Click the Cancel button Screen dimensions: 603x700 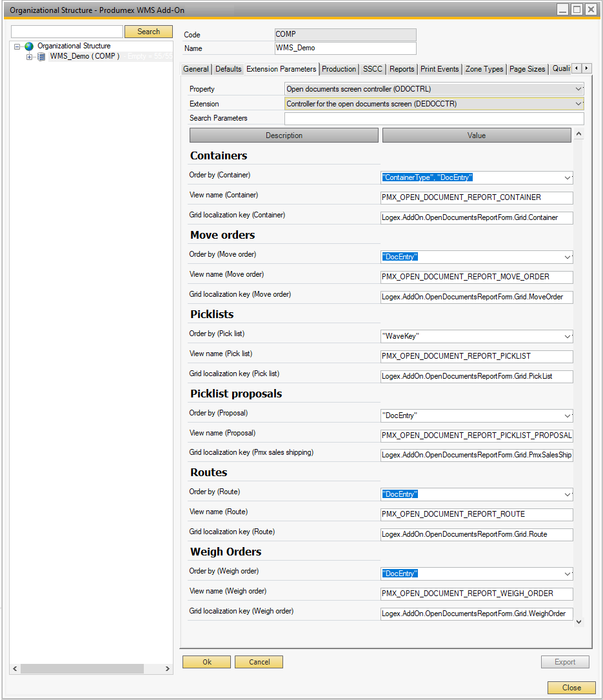click(259, 662)
